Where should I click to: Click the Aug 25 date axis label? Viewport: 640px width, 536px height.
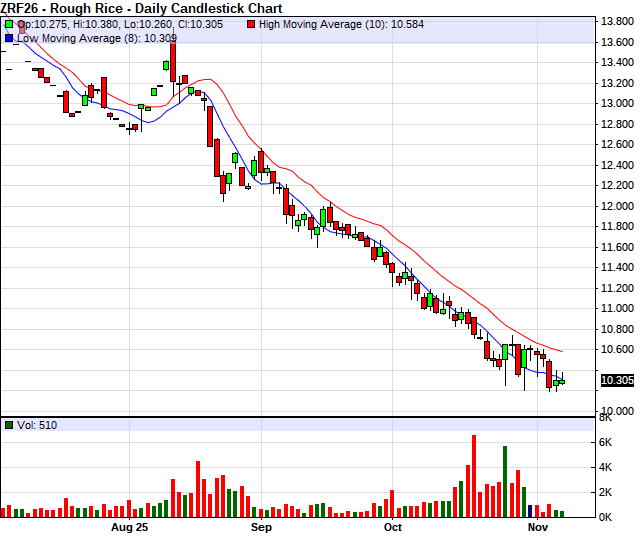pos(129,526)
